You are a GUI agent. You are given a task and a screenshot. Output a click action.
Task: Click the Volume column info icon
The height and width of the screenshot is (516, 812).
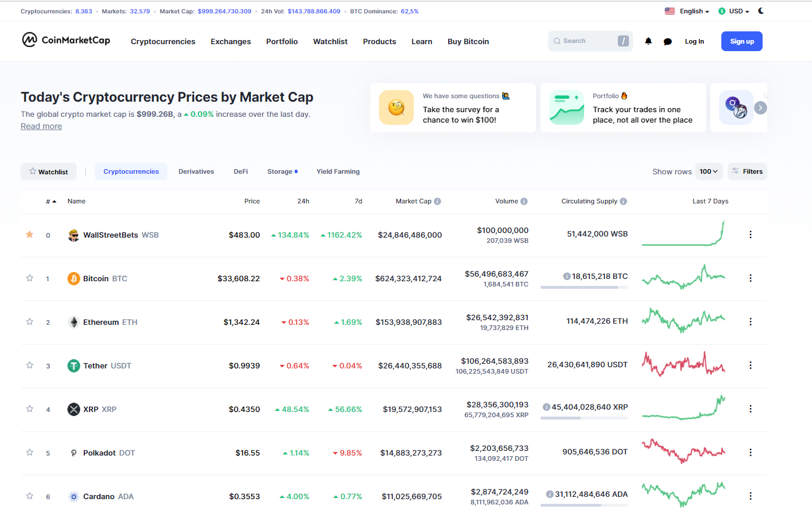click(524, 202)
